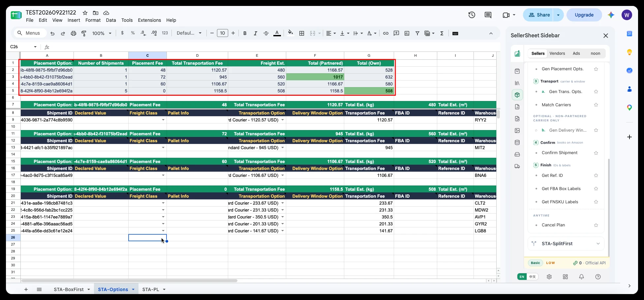Click the print icon
The height and width of the screenshot is (300, 644).
(74, 33)
